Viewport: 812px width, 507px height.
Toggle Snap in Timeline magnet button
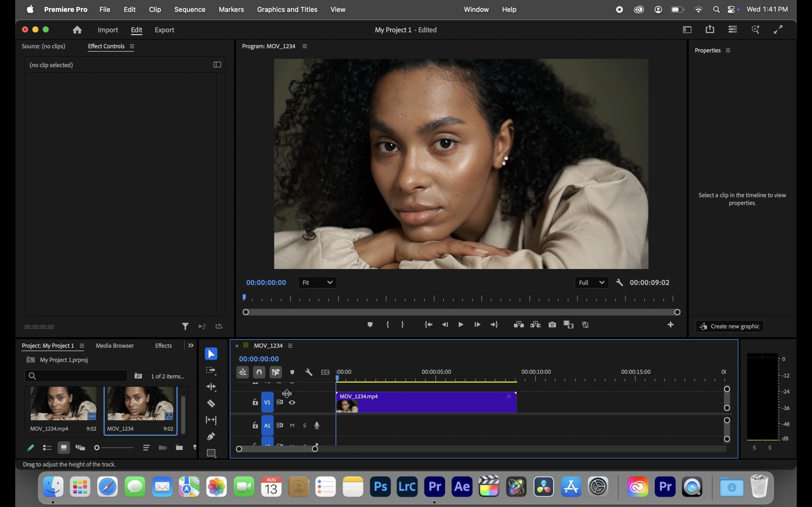coord(259,372)
